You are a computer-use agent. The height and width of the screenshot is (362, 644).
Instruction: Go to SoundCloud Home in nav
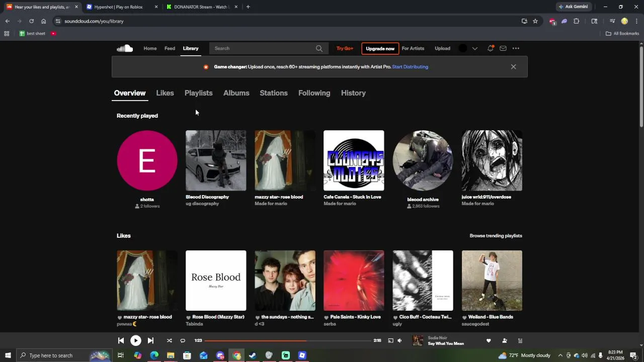(x=150, y=48)
